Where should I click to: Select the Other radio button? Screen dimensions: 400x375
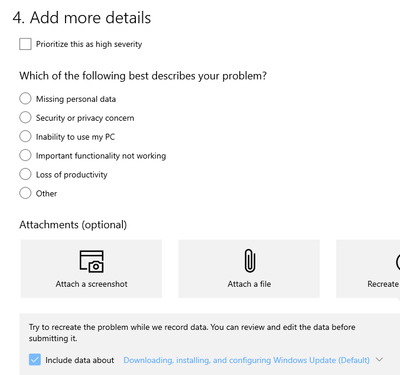click(x=25, y=193)
